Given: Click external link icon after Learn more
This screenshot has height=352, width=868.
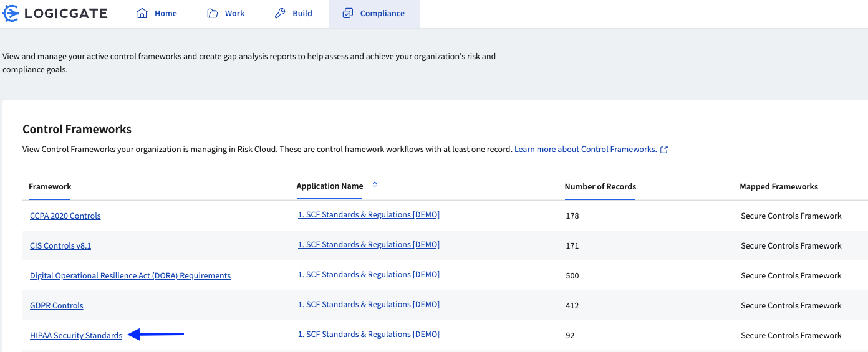Looking at the screenshot, I should pos(664,150).
